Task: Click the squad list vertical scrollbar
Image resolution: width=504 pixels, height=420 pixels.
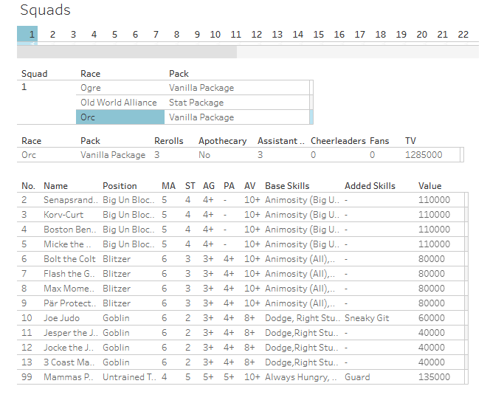Action: pyautogui.click(x=311, y=103)
